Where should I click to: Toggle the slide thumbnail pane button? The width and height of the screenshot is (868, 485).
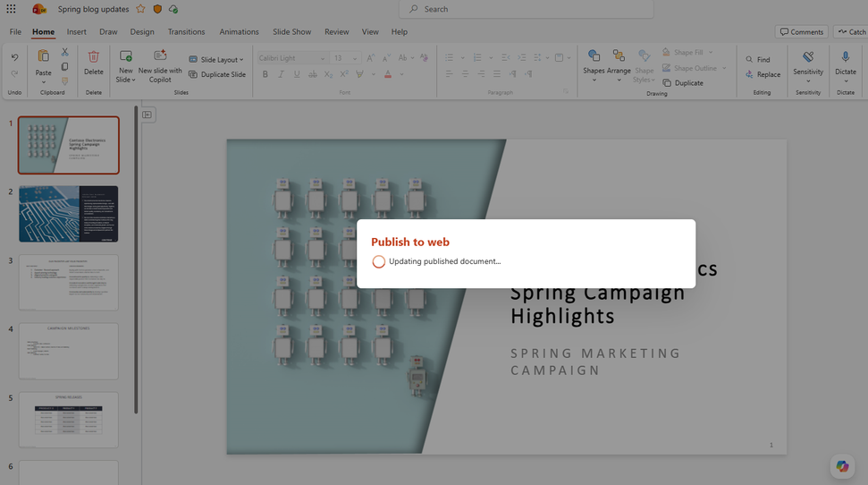[x=148, y=115]
